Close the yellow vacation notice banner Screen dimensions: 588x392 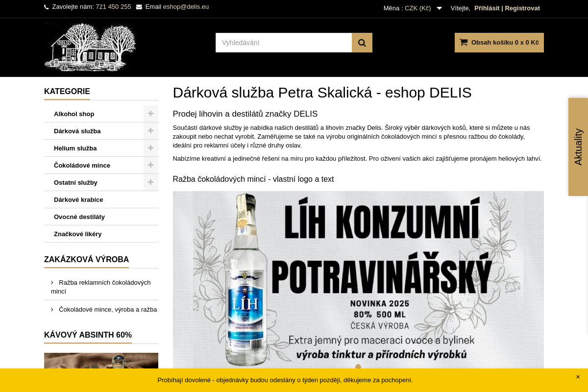pyautogui.click(x=578, y=377)
